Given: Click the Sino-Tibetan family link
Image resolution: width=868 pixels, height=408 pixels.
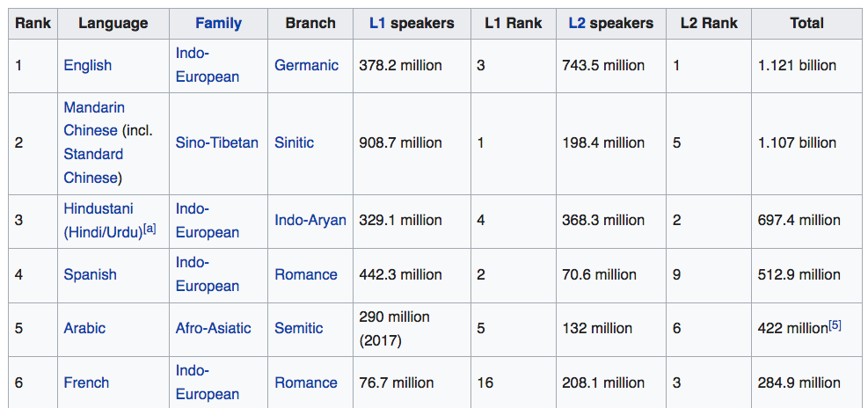Looking at the screenshot, I should (x=217, y=142).
